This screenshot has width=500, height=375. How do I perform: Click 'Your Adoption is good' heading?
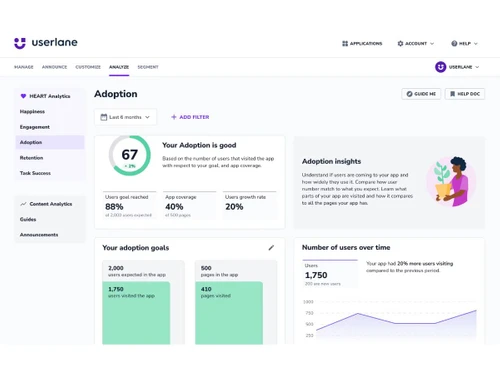click(199, 145)
